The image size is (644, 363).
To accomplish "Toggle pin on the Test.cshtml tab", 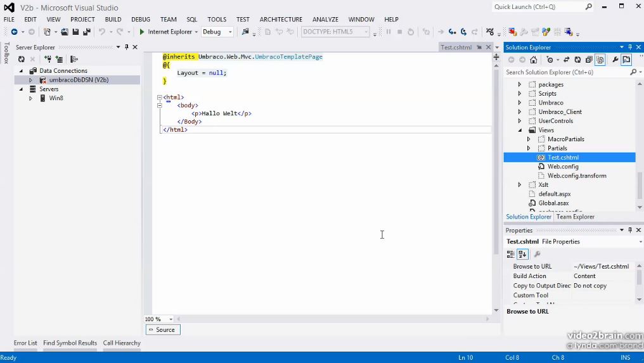I will [x=479, y=48].
